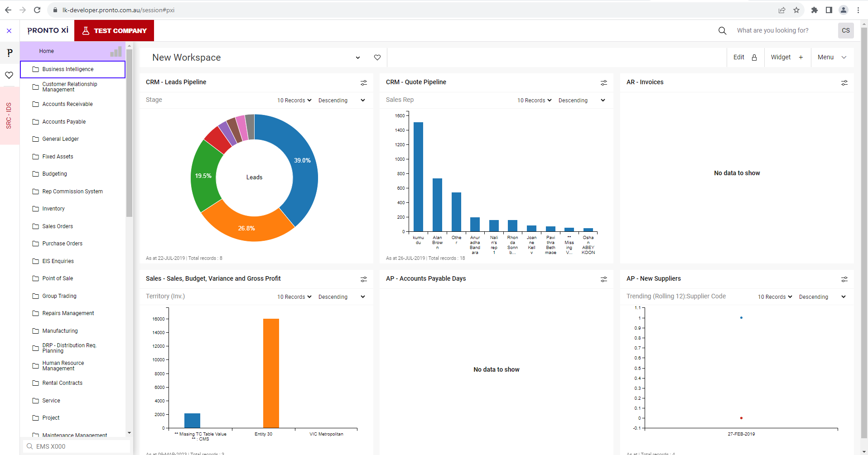Open settings icon on CRM - Quote Pipeline widget
Image resolution: width=868 pixels, height=455 pixels.
[x=603, y=83]
